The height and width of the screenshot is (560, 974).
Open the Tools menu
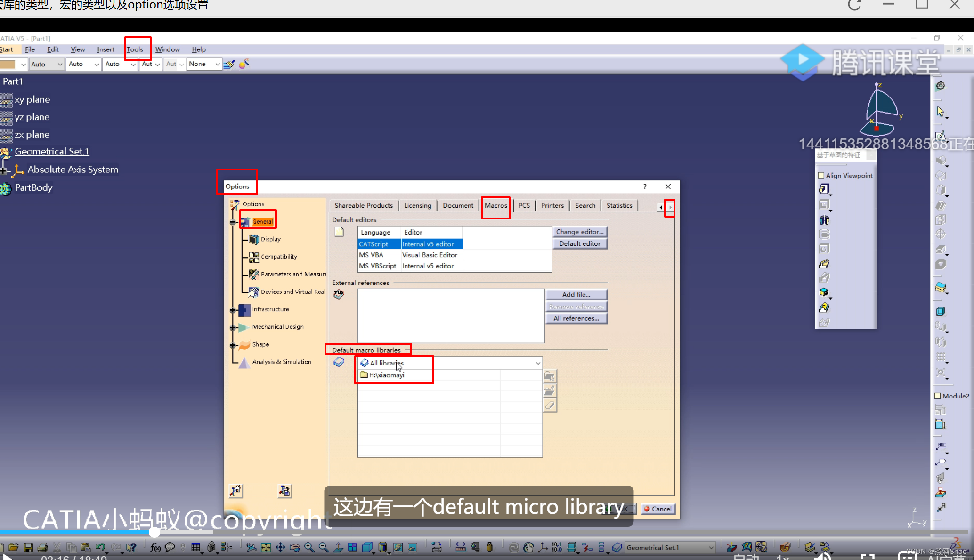[x=135, y=49]
